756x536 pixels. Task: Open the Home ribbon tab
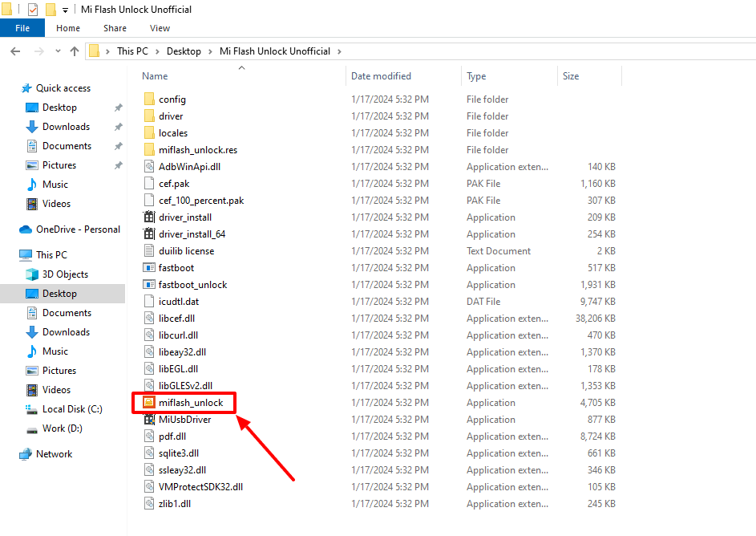68,28
